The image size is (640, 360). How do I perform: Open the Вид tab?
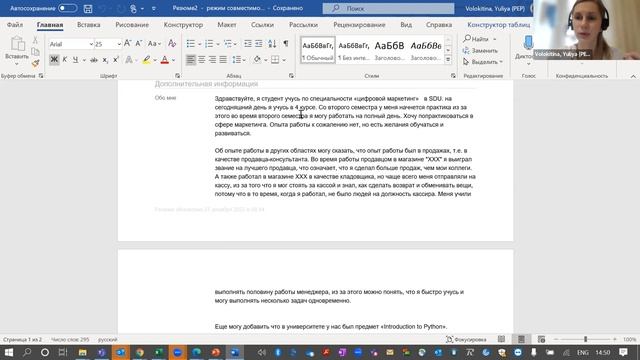pyautogui.click(x=406, y=25)
